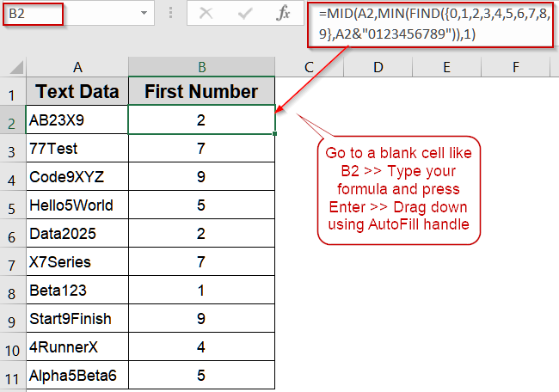The height and width of the screenshot is (392, 559).
Task: Select the cell containing 'Hello5World'
Action: point(77,206)
